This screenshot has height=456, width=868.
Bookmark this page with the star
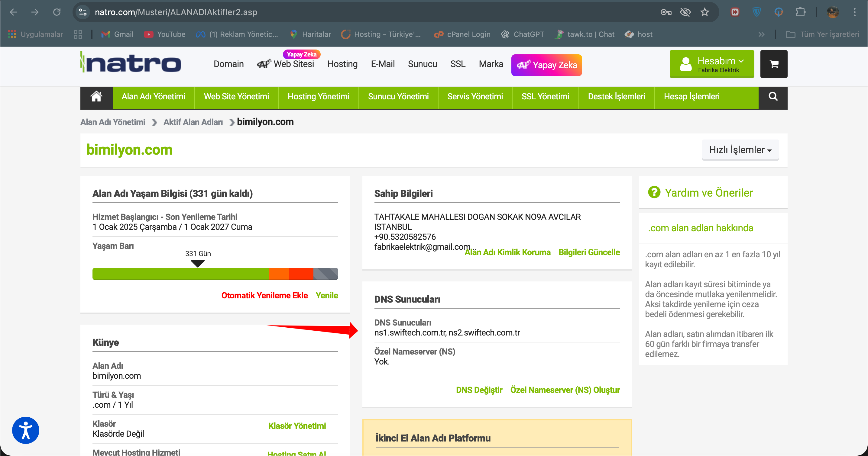704,12
